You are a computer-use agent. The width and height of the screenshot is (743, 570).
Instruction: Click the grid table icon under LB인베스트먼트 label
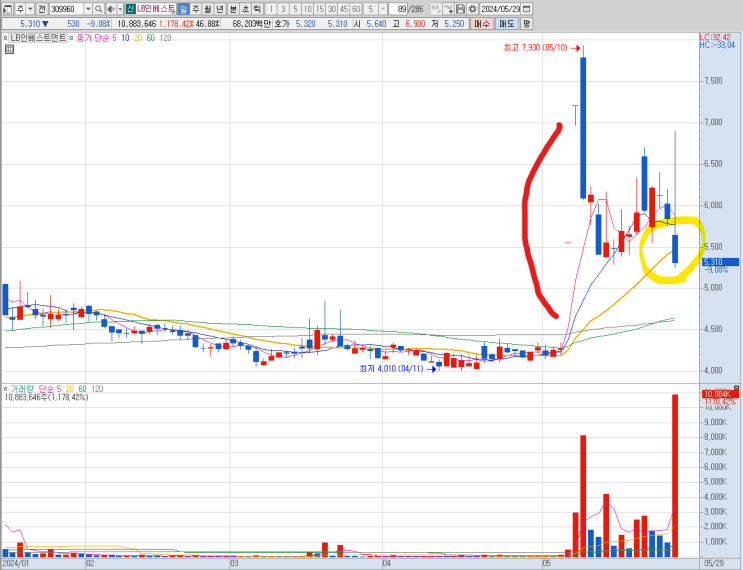9,49
